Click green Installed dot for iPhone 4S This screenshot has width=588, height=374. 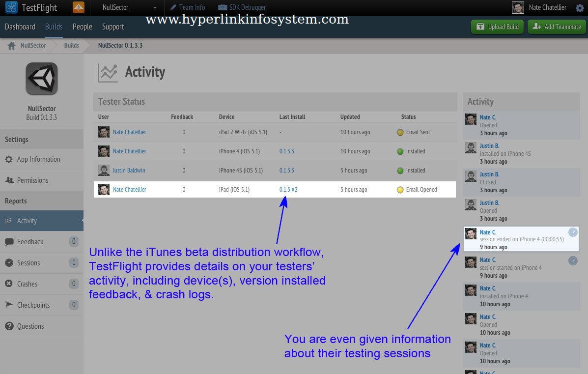pyautogui.click(x=400, y=171)
